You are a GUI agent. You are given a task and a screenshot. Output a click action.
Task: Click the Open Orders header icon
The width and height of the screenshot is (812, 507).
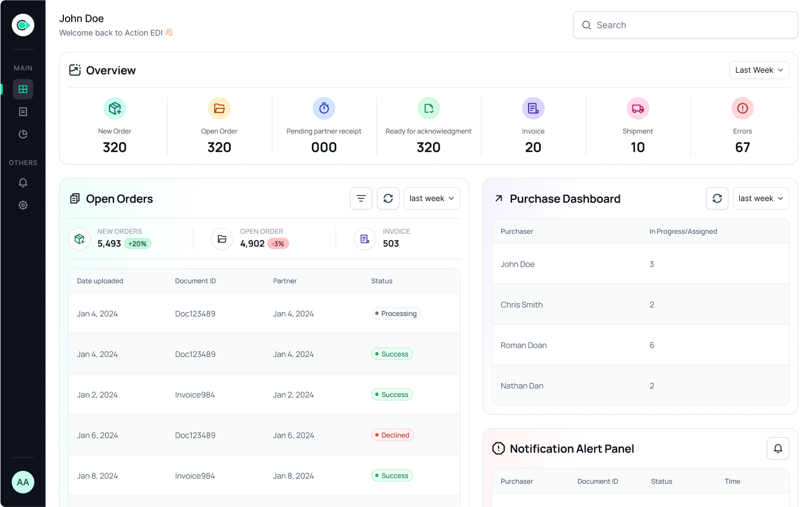75,198
